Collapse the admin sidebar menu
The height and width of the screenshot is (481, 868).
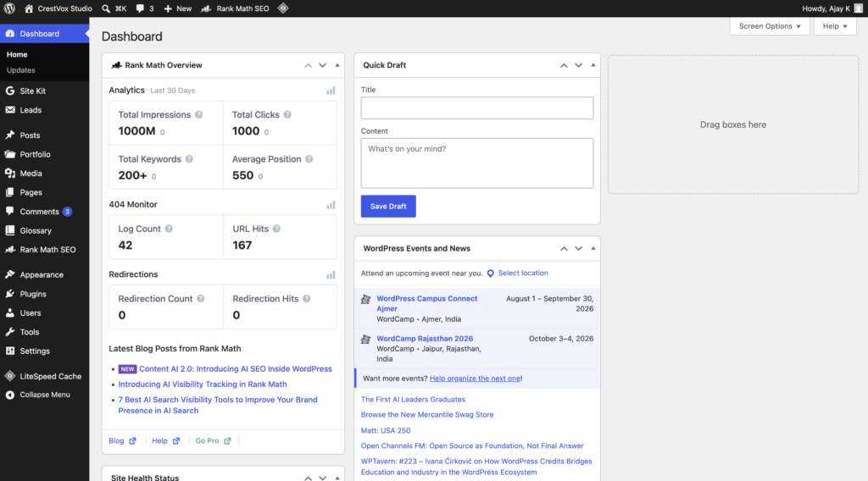tap(44, 395)
